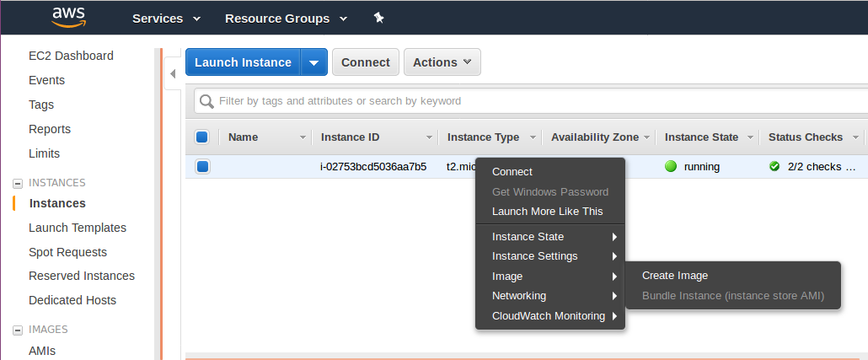Open the Events sidebar link

46,80
